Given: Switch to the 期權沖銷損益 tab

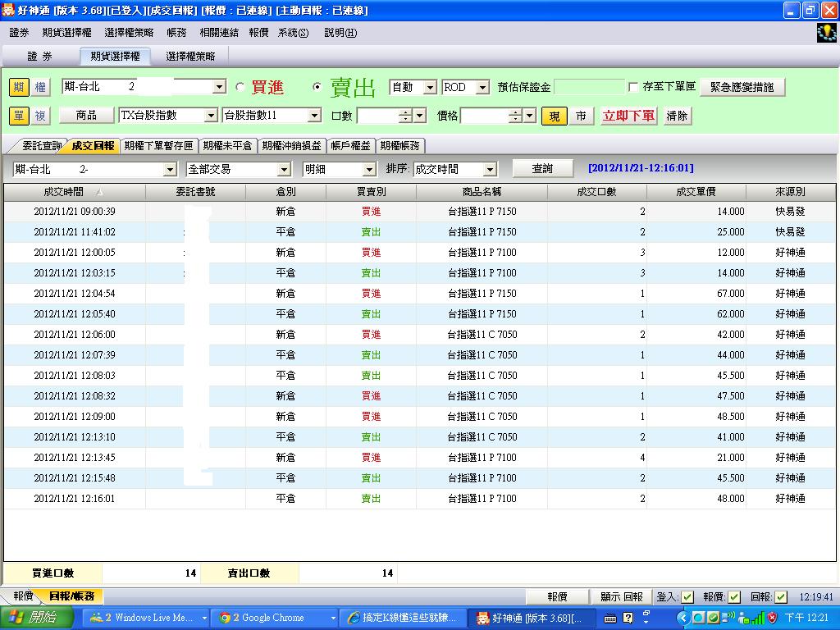Looking at the screenshot, I should pos(291,146).
